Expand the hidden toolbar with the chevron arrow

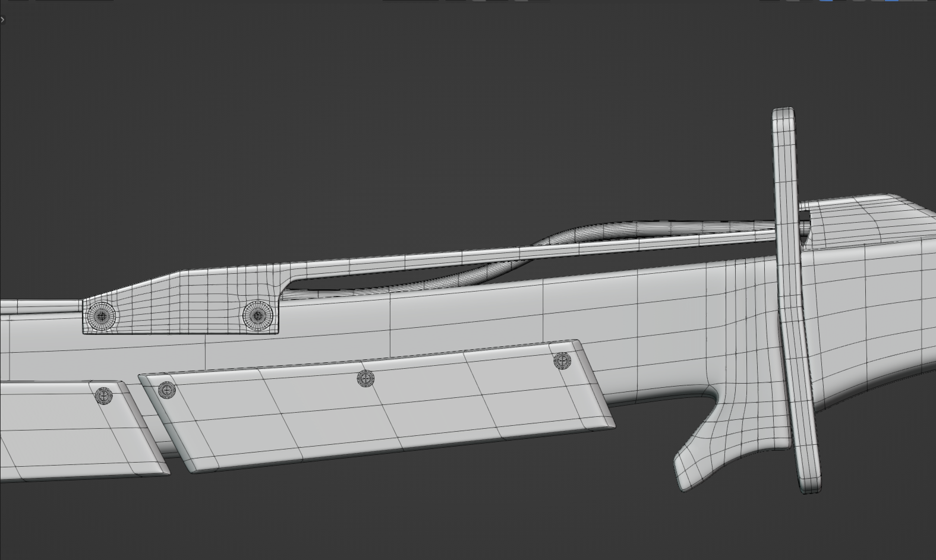[3, 19]
